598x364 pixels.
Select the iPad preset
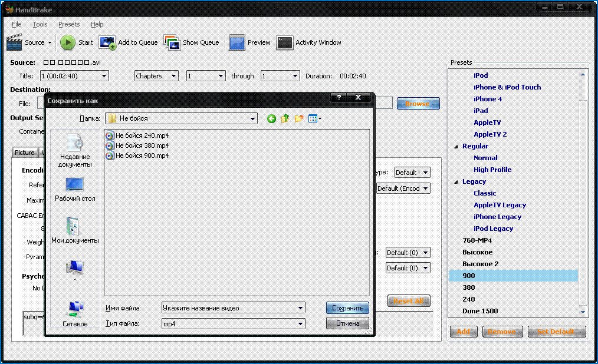pos(481,111)
